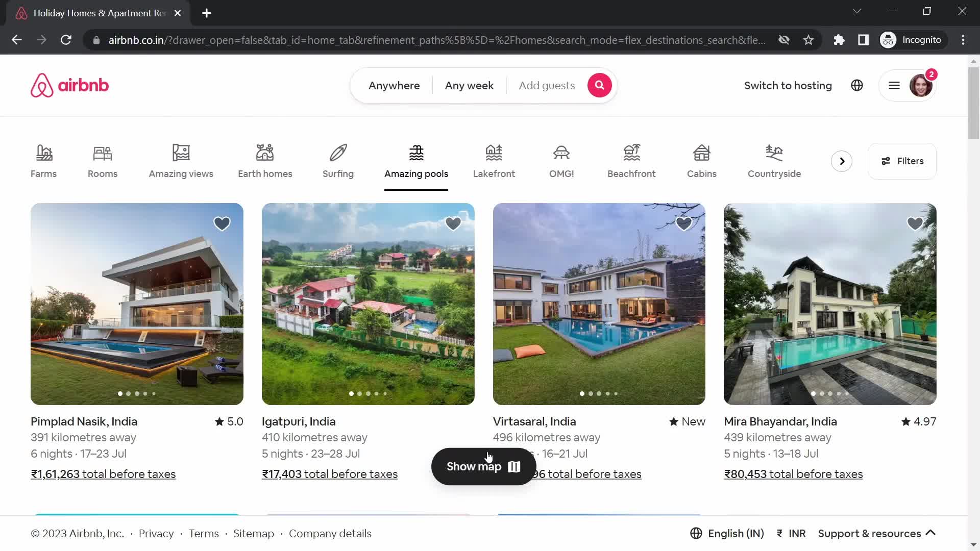Screen dimensions: 980x551
Task: Click the globe/language selector icon
Action: 857,85
